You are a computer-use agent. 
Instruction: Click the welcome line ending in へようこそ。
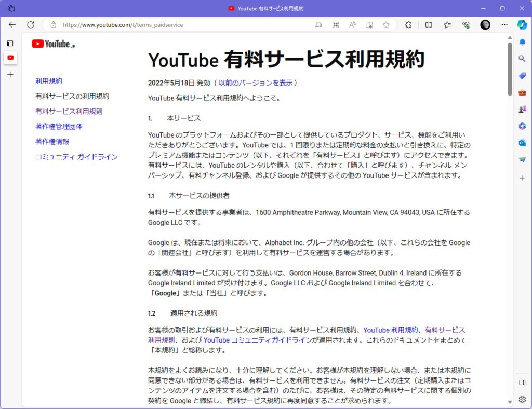[215, 98]
